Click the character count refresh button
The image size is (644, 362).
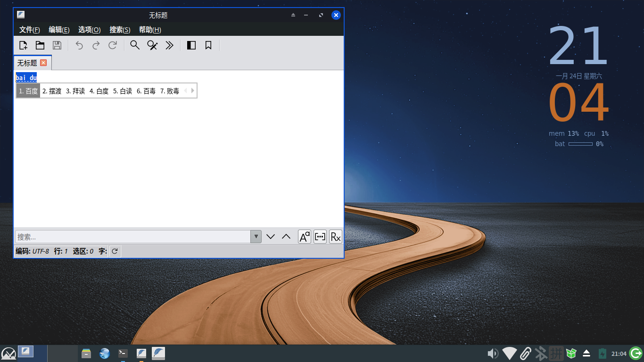(x=115, y=251)
